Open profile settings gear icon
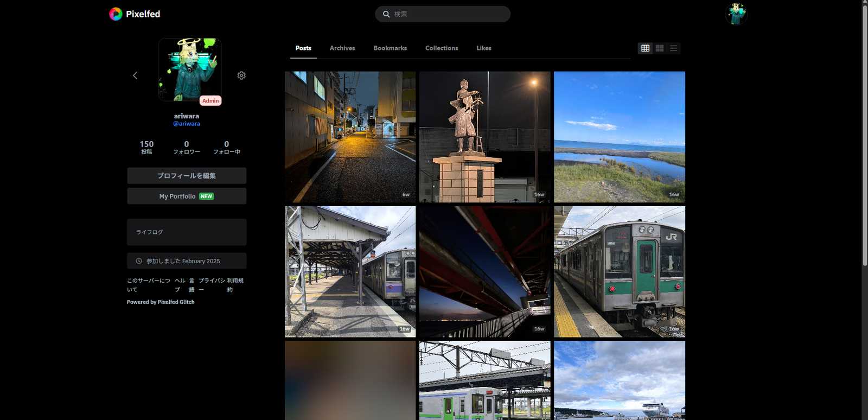Screen dimensions: 868x420 (241, 75)
